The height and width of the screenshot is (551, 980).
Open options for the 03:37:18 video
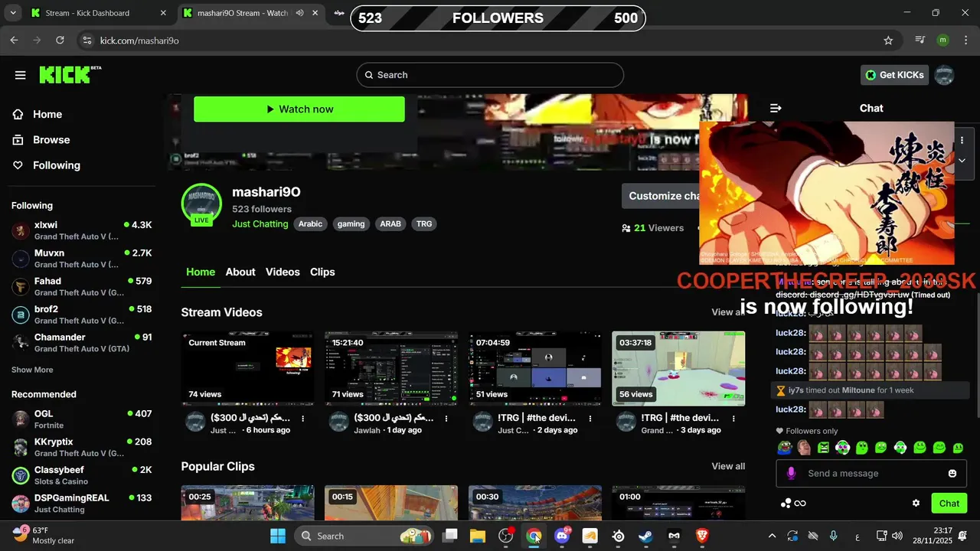[x=733, y=419]
